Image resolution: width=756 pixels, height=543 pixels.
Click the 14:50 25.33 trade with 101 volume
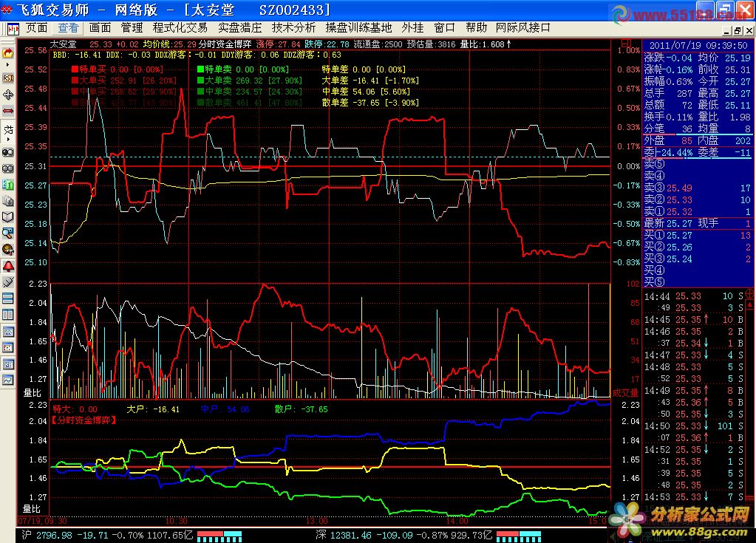click(693, 426)
